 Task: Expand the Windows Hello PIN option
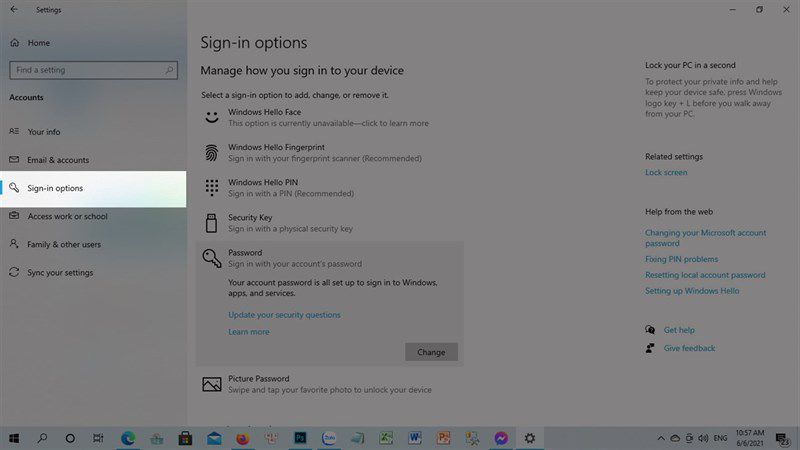pyautogui.click(x=329, y=188)
